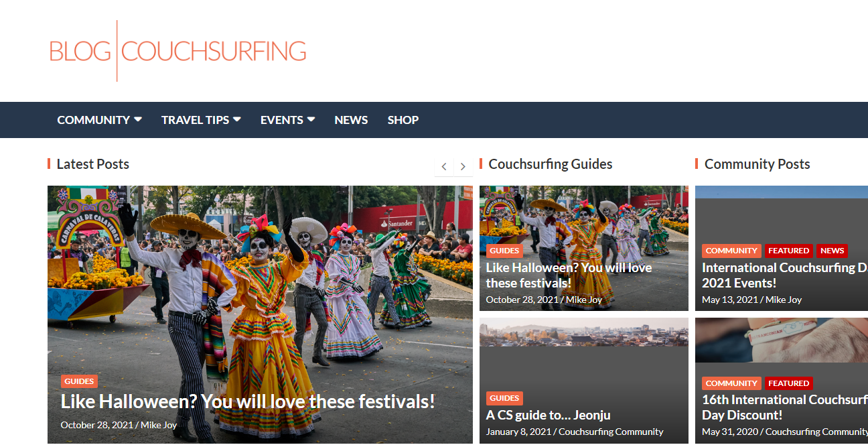Open the Latest Posts section heading

click(x=93, y=164)
